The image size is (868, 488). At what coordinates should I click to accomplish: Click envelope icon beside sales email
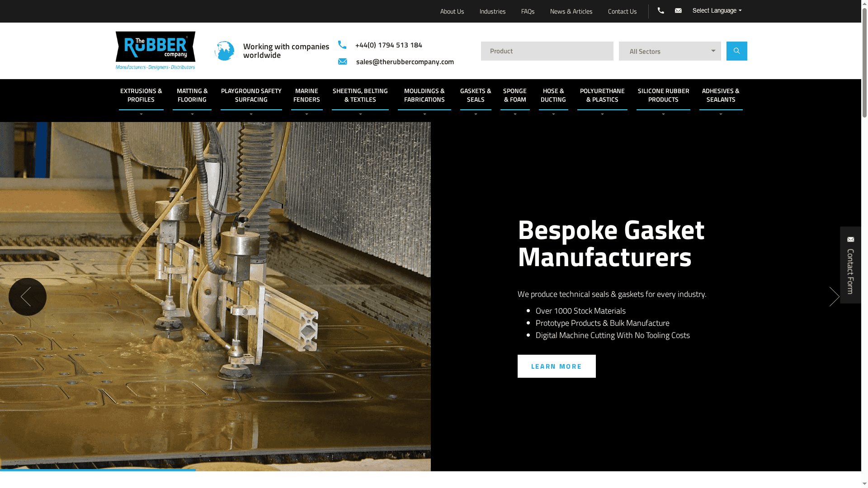pos(343,61)
